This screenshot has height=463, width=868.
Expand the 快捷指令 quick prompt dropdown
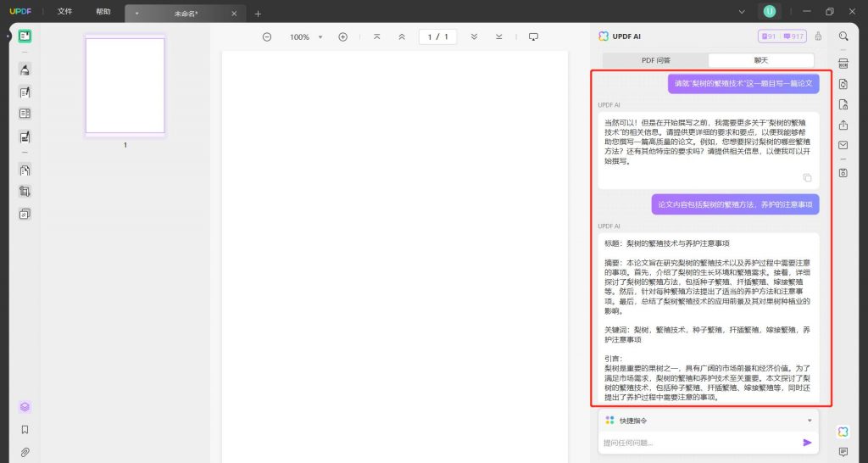tap(810, 421)
